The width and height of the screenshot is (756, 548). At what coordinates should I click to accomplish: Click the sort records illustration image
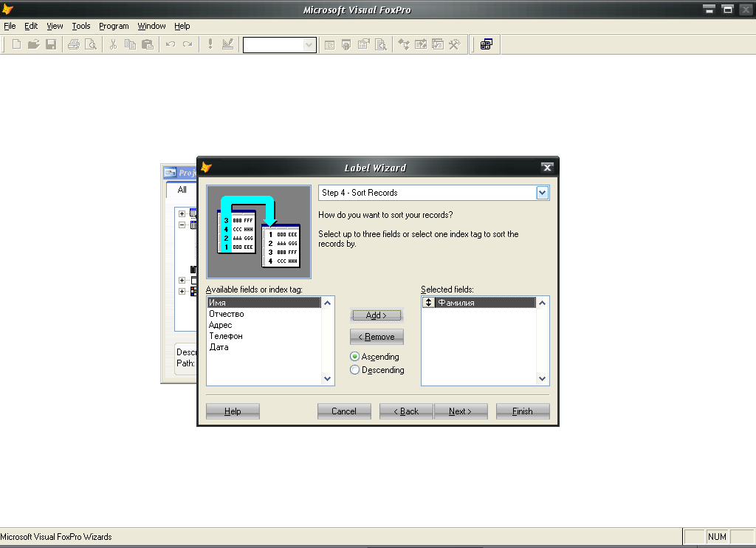pyautogui.click(x=258, y=232)
